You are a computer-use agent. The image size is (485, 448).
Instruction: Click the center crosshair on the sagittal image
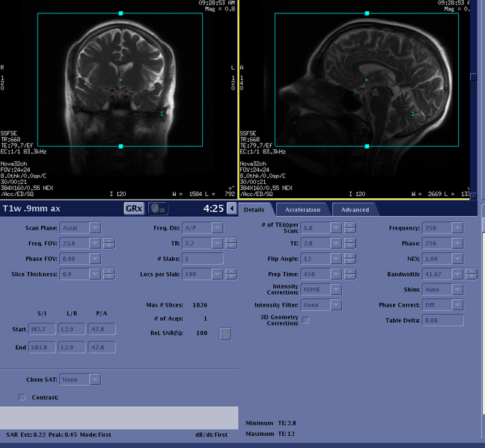point(367,80)
